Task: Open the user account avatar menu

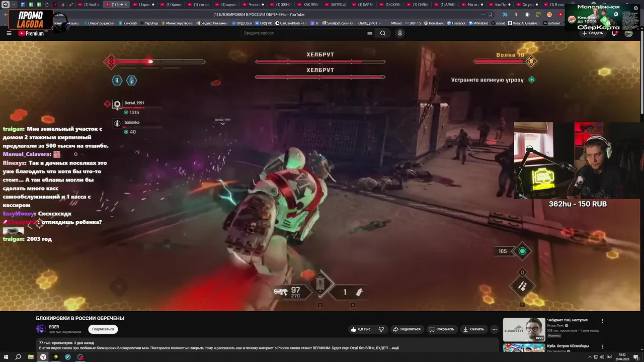Action: [x=628, y=33]
